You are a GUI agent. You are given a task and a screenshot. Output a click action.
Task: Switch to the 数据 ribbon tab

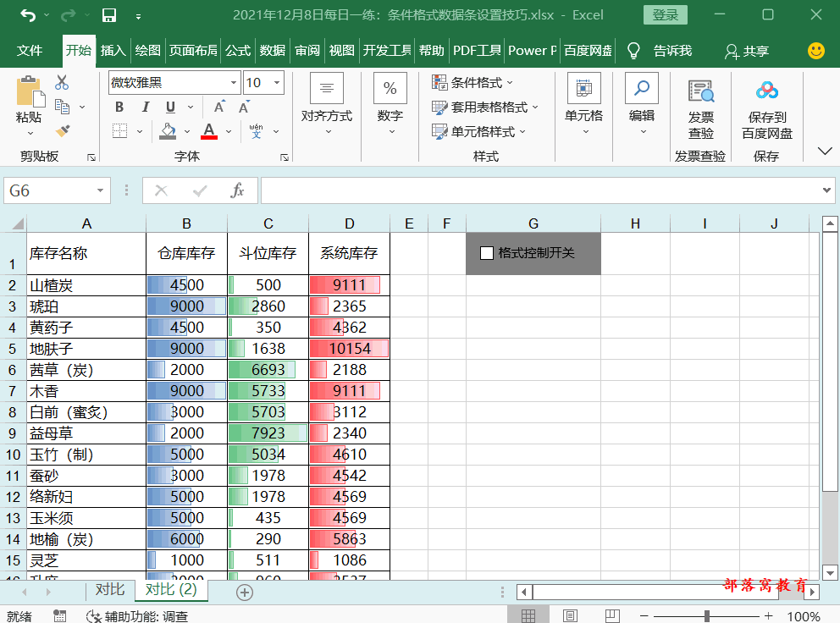272,51
